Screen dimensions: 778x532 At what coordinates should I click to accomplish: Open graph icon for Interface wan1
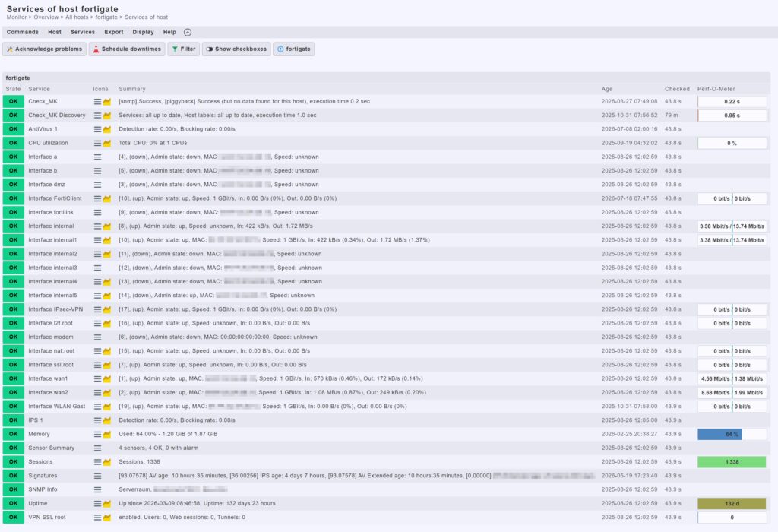107,379
